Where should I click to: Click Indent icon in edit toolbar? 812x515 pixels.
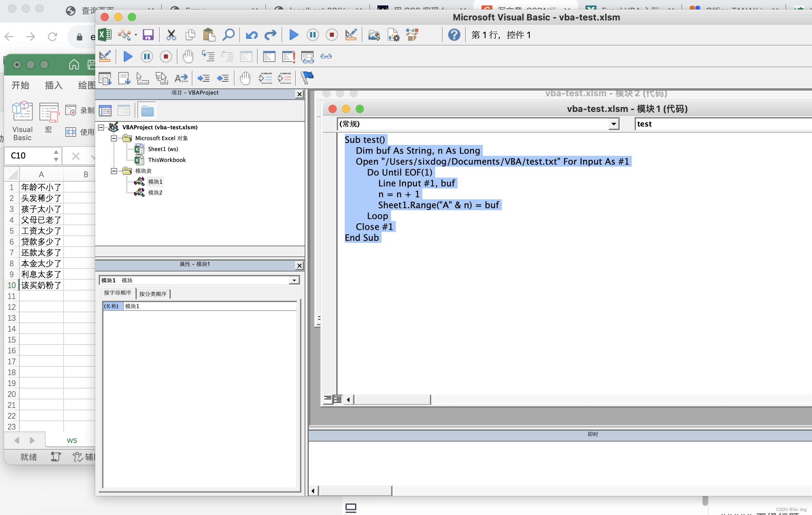[x=204, y=78]
